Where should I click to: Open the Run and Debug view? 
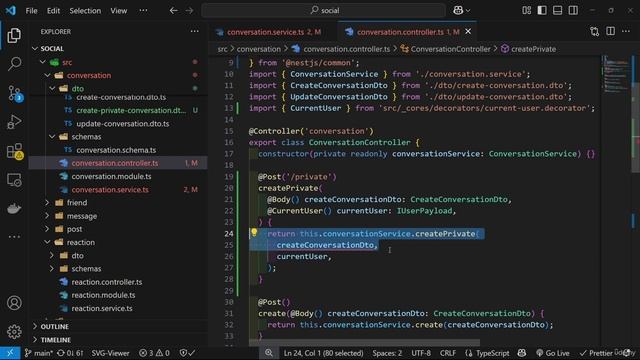(x=14, y=122)
